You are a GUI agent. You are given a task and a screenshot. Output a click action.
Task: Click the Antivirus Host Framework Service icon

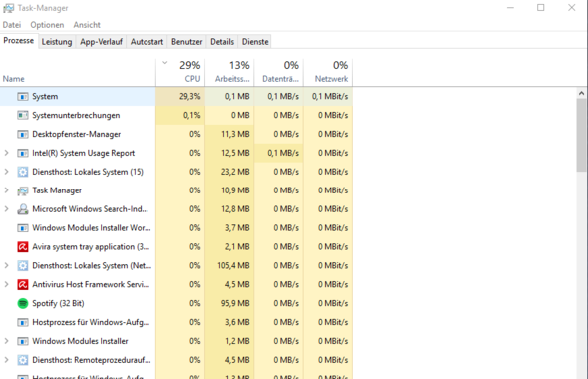[23, 285]
